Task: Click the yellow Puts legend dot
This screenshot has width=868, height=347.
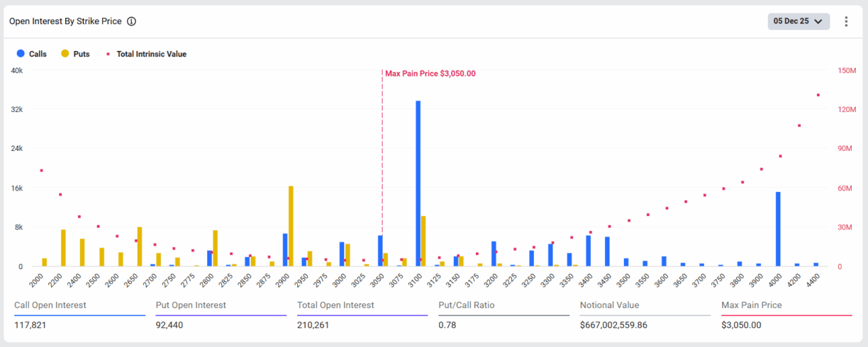Action: click(65, 54)
